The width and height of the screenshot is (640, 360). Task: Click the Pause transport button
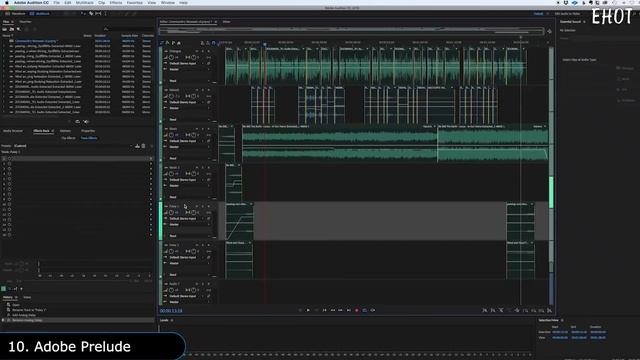tap(316, 310)
